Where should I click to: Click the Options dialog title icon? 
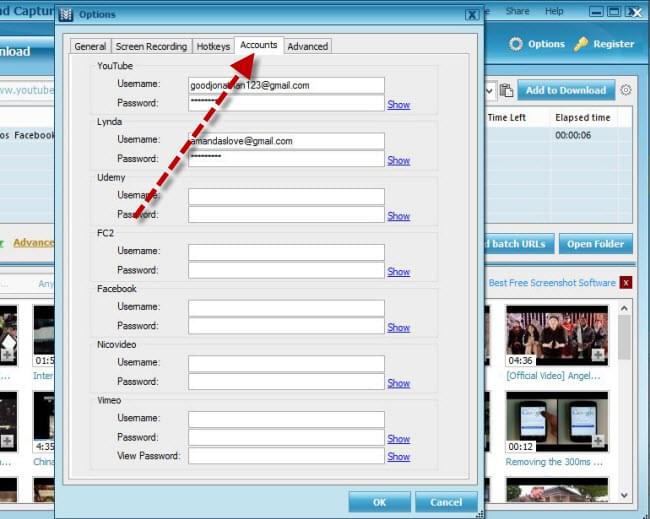(65, 15)
